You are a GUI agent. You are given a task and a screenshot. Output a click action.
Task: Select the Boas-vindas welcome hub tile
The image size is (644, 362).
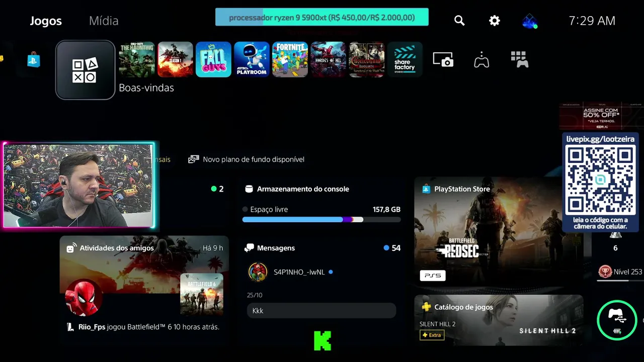85,70
